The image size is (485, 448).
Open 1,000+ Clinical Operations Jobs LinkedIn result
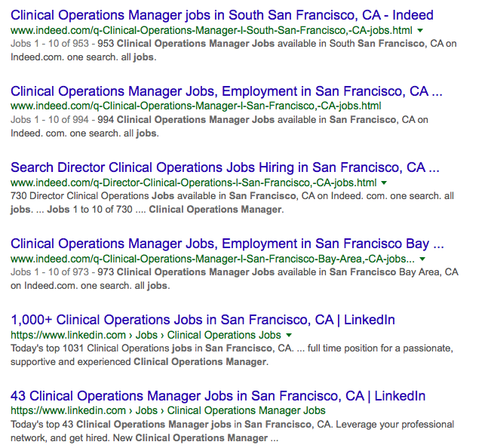(203, 320)
